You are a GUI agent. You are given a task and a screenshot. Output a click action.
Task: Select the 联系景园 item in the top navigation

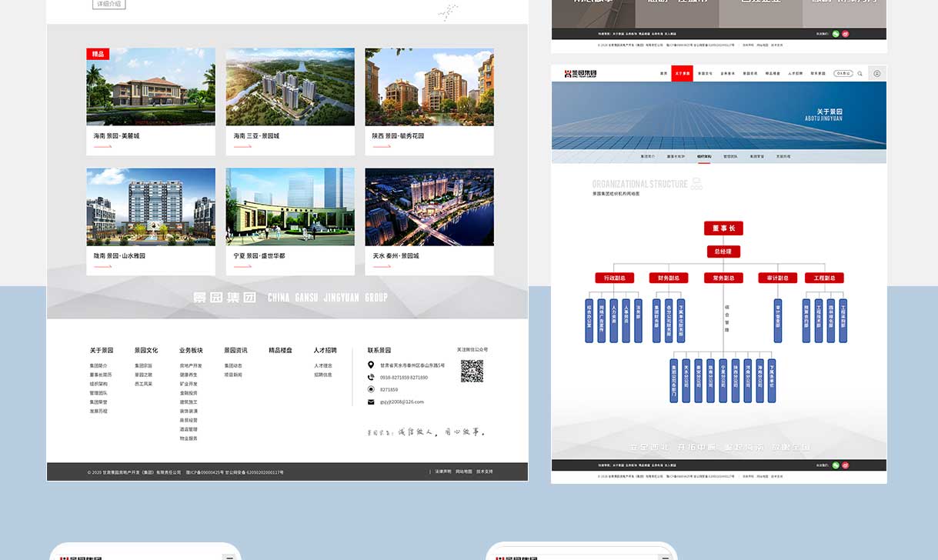point(818,74)
